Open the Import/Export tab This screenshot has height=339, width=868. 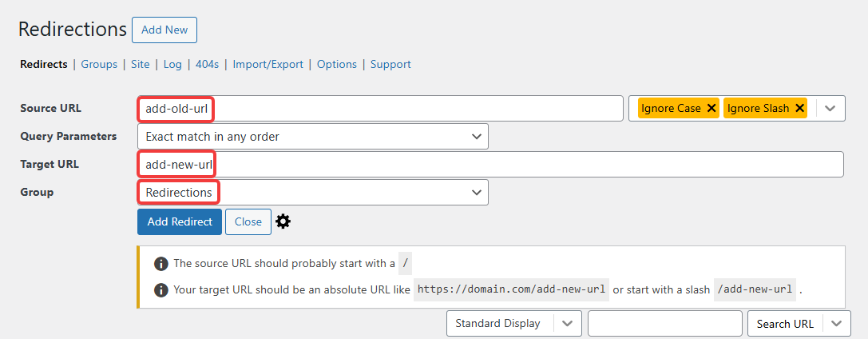click(x=268, y=64)
